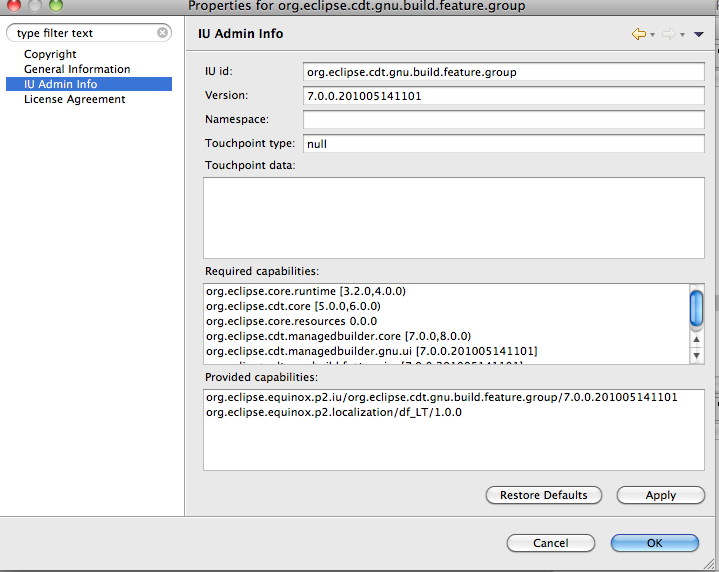Select the p2.iu provided capability line
Image resolution: width=719 pixels, height=572 pixels.
(442, 397)
